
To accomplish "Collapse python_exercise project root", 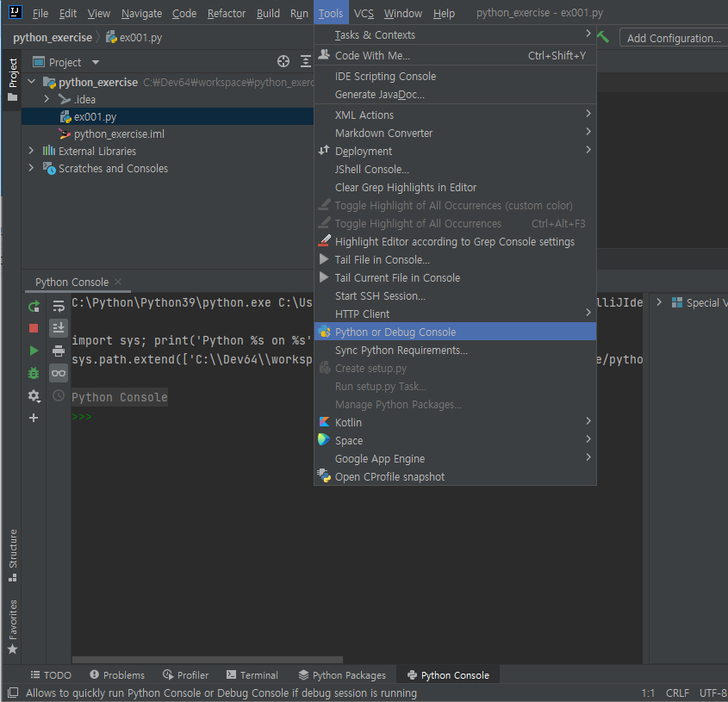I will click(32, 82).
